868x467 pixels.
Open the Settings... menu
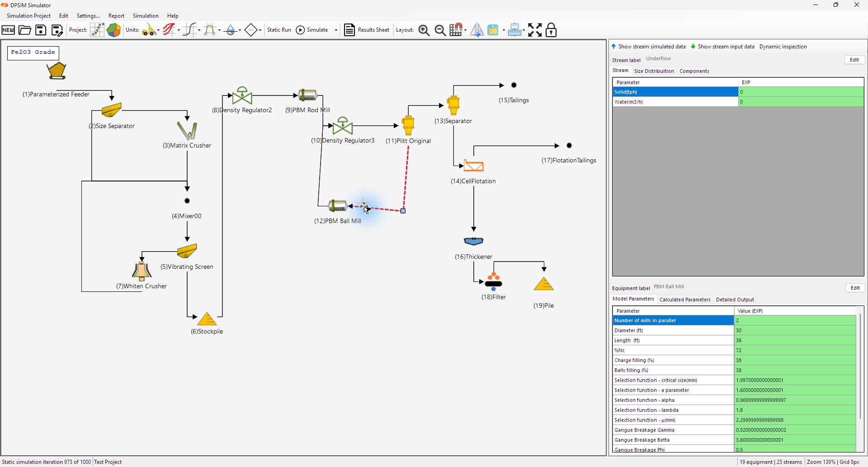tap(88, 16)
